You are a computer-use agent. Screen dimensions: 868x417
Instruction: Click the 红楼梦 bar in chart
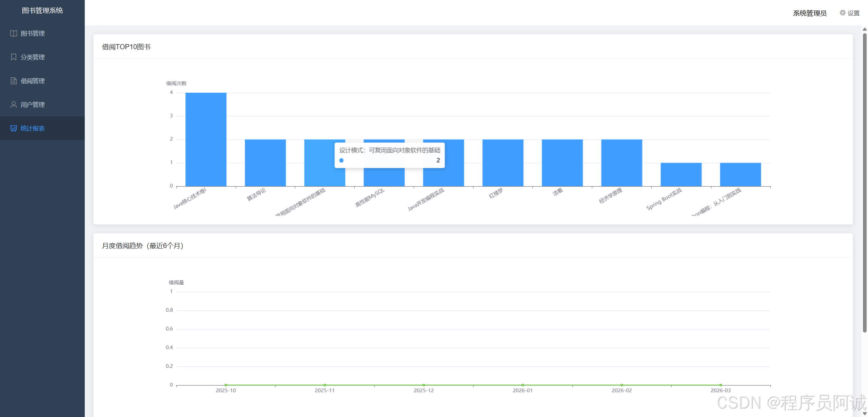503,163
